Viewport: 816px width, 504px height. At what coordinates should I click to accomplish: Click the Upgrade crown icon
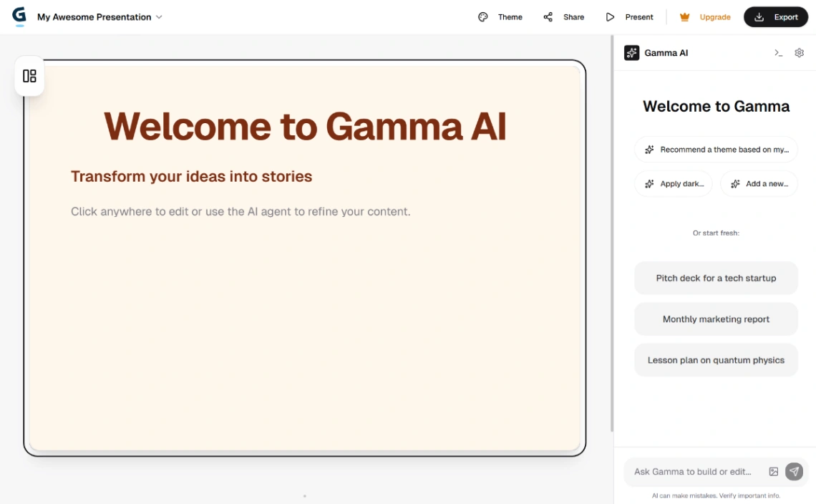coord(684,16)
